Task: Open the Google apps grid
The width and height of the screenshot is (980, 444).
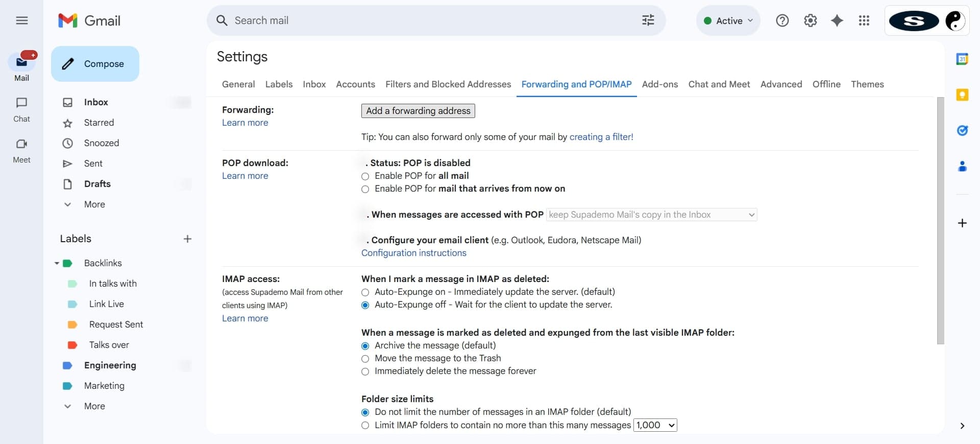Action: [x=864, y=20]
